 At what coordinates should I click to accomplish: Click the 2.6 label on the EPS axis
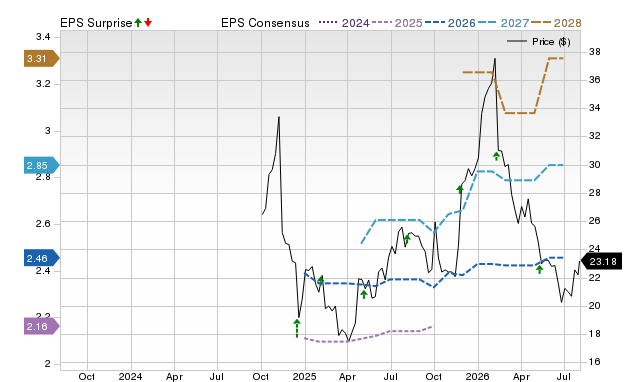point(43,224)
